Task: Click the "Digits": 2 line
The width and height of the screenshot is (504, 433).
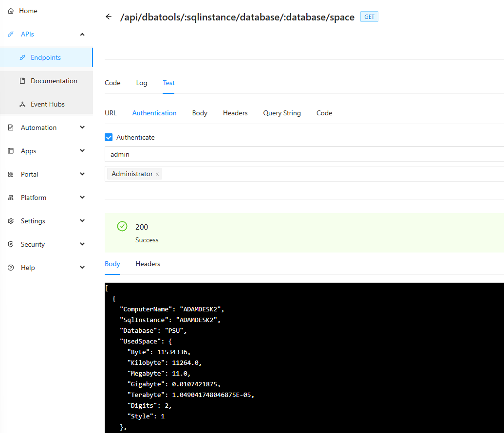Action: (149, 406)
